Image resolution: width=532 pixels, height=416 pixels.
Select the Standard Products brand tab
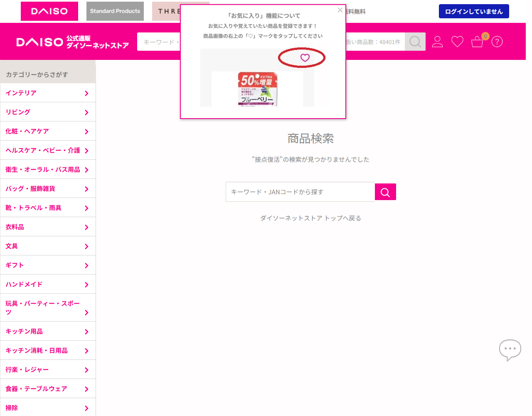(115, 11)
